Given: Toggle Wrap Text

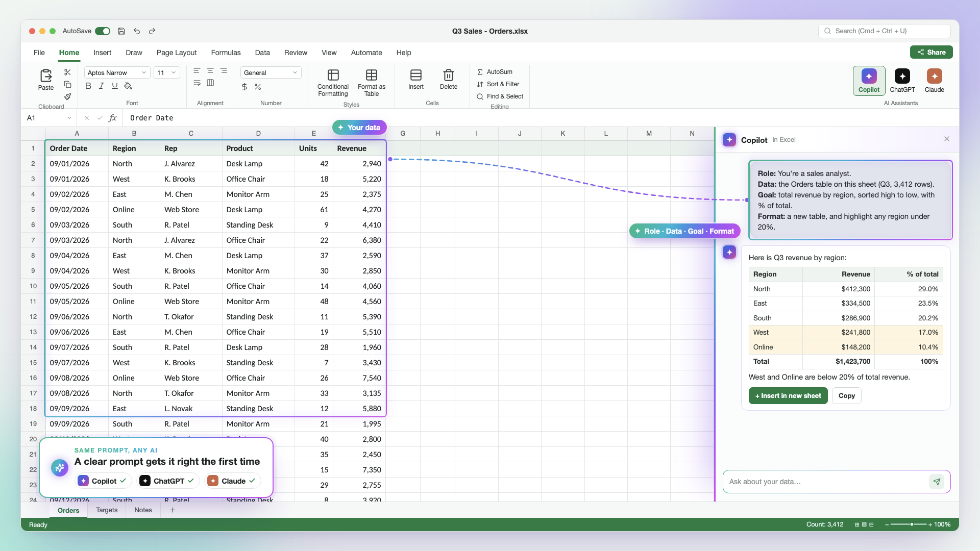Looking at the screenshot, I should click(x=197, y=83).
